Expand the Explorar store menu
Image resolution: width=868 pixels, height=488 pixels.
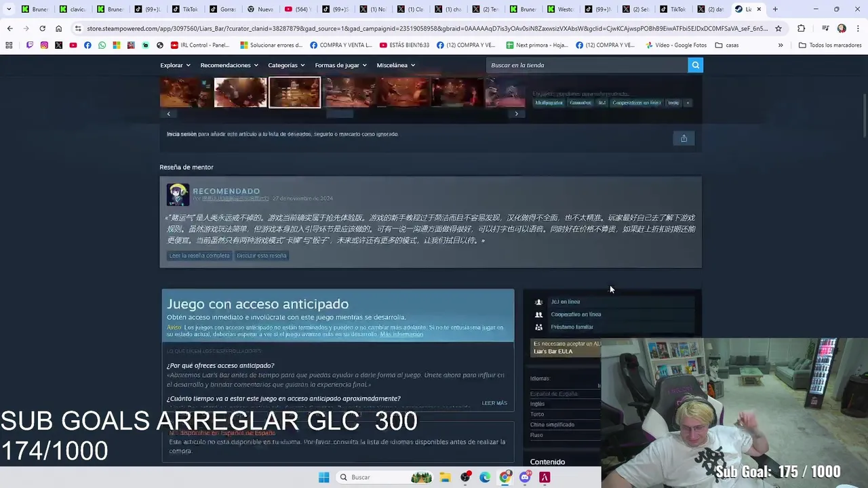[x=174, y=65]
